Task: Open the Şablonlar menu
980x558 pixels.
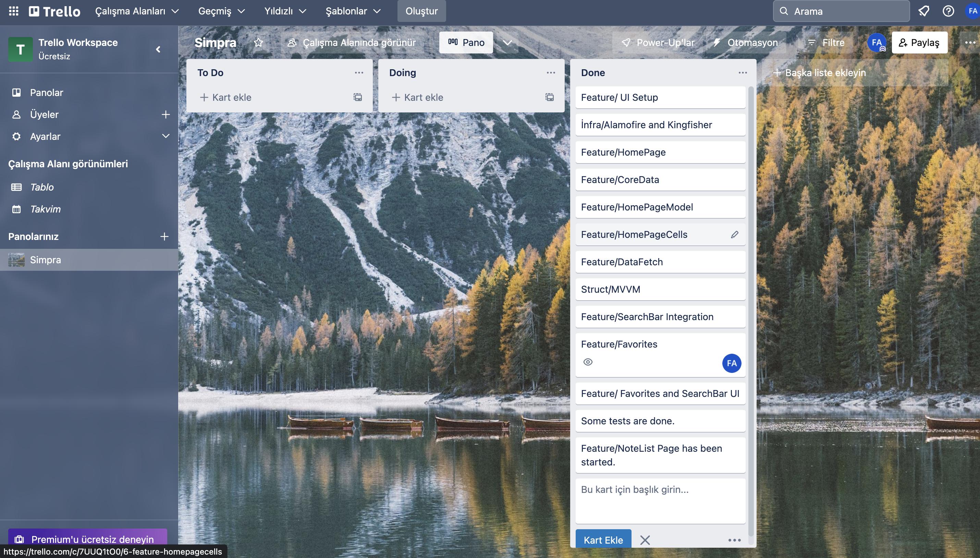Action: (353, 11)
